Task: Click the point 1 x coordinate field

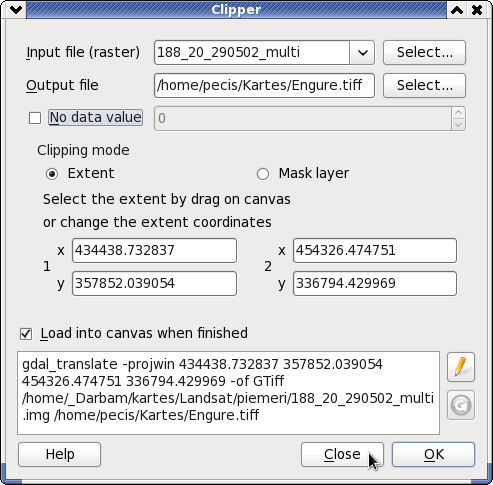Action: (x=154, y=250)
